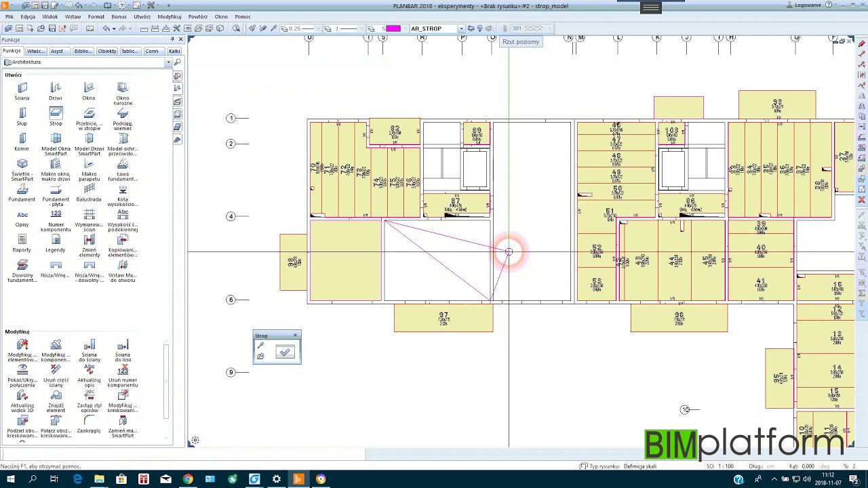This screenshot has height=488, width=868.
Task: Open the Legendy legends tool
Action: [56, 244]
